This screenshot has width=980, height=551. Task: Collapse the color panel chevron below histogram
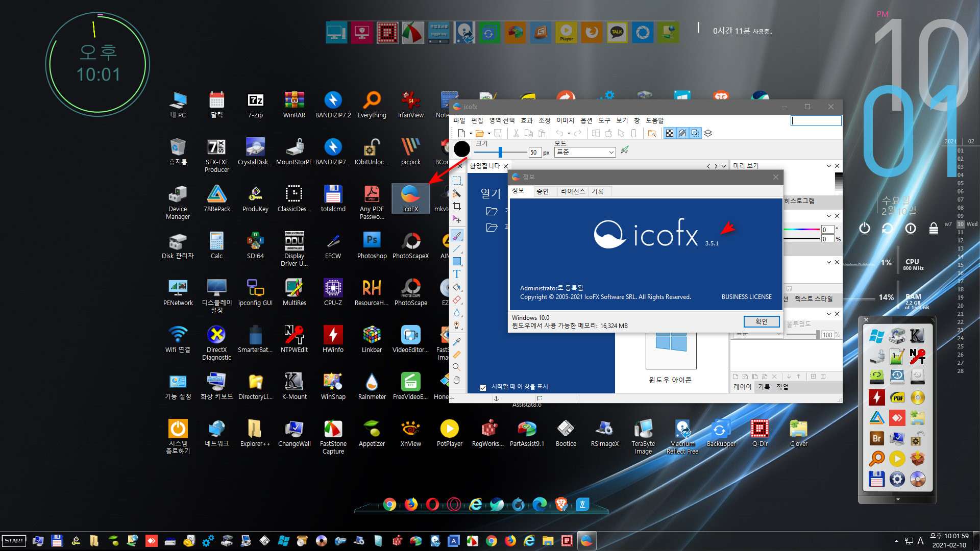click(x=828, y=216)
